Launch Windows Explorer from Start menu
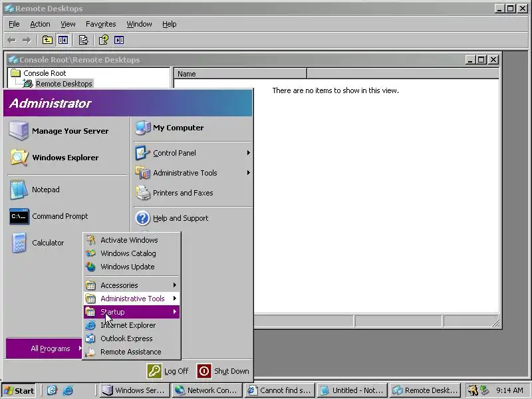 tap(67, 158)
